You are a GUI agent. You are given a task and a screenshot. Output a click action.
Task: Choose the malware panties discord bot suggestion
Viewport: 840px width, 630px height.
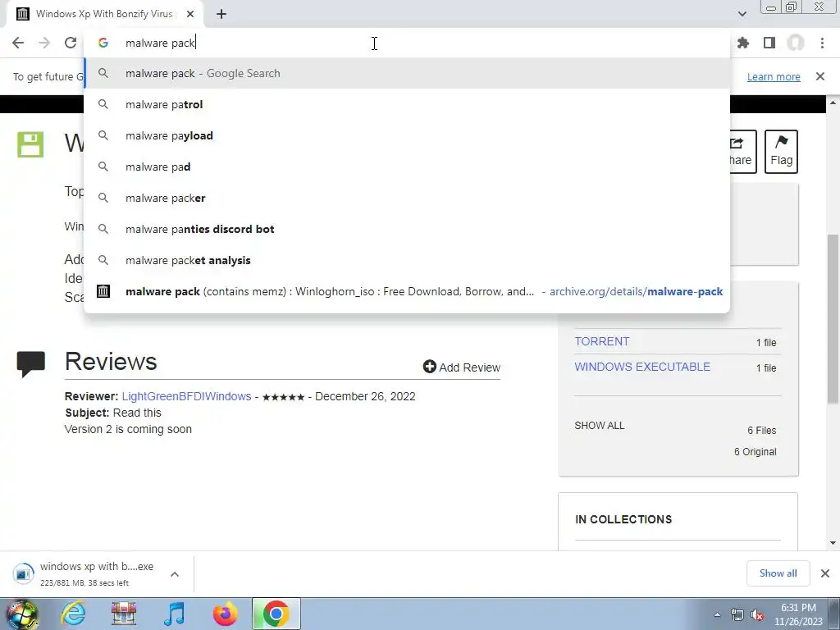[407, 230]
